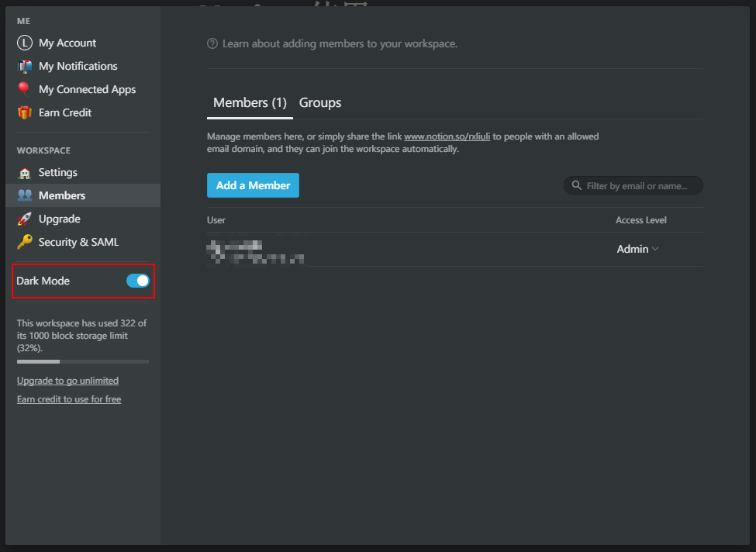Open the Upgrade section
Screen dimensions: 756x552
click(x=83, y=219)
